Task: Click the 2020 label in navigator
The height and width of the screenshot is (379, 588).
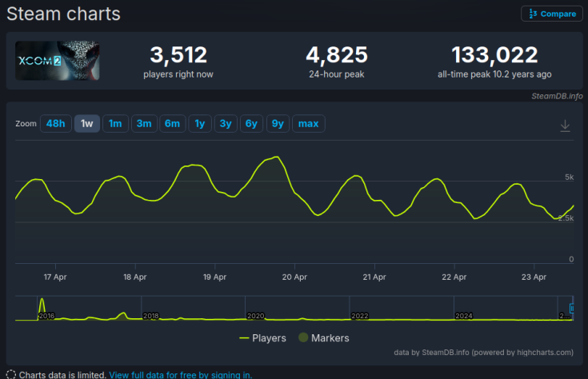Action: [x=256, y=316]
